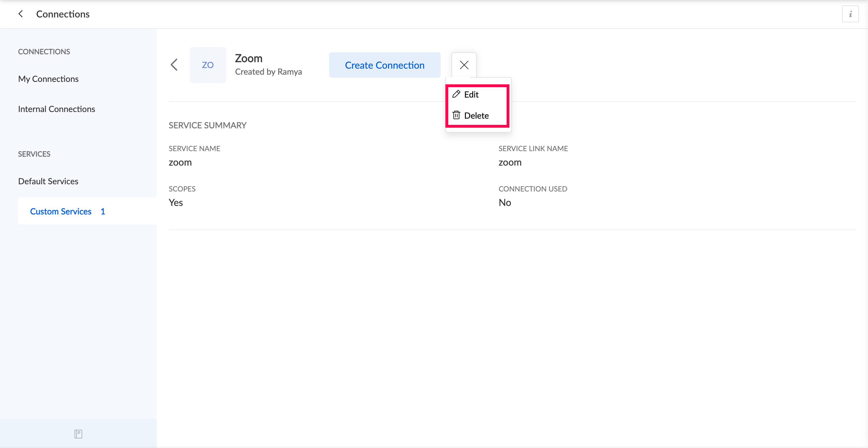
Task: Click the service link name value zoom
Action: click(x=510, y=162)
